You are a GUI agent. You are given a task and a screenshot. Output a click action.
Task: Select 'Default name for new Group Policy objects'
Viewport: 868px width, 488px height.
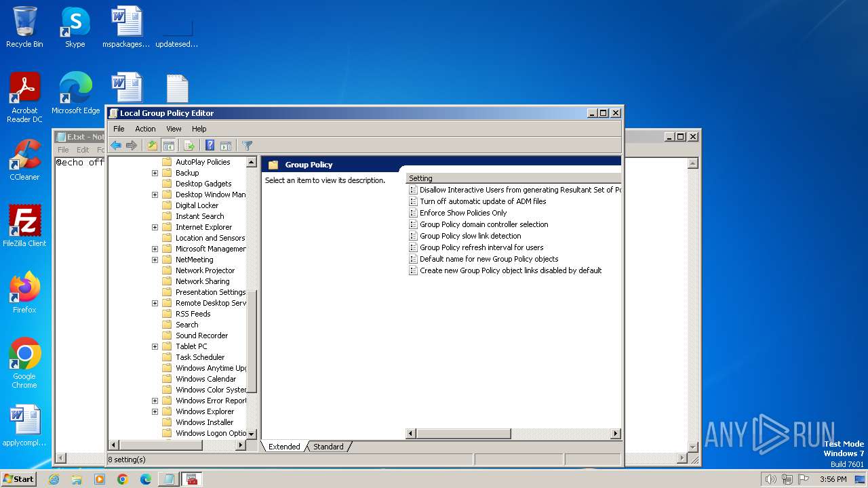[489, 259]
